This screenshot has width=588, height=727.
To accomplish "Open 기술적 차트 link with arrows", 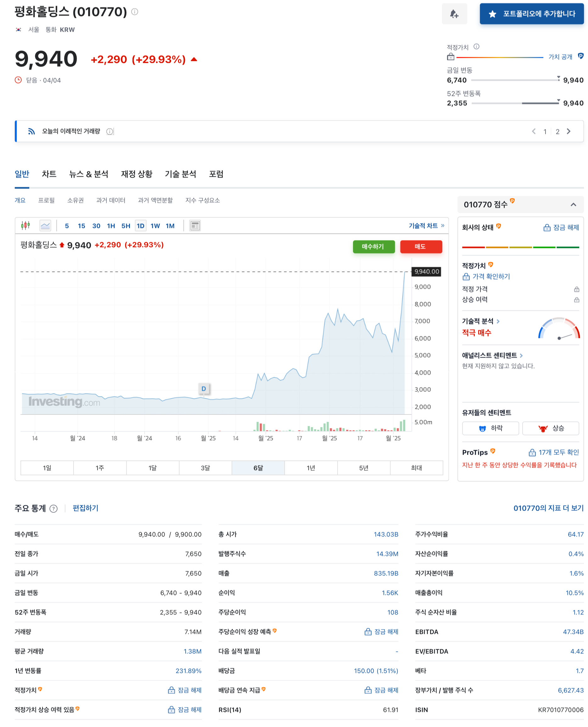I will (x=426, y=226).
